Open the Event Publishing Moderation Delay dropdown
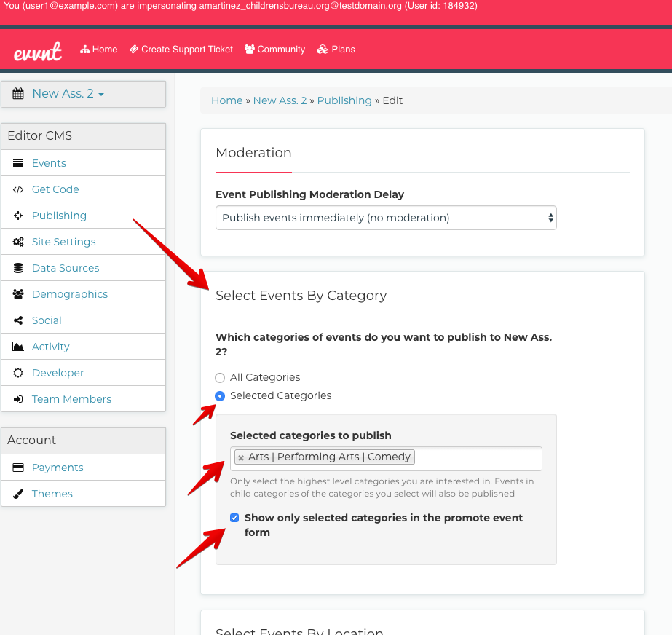Viewport: 672px width, 635px height. point(386,218)
